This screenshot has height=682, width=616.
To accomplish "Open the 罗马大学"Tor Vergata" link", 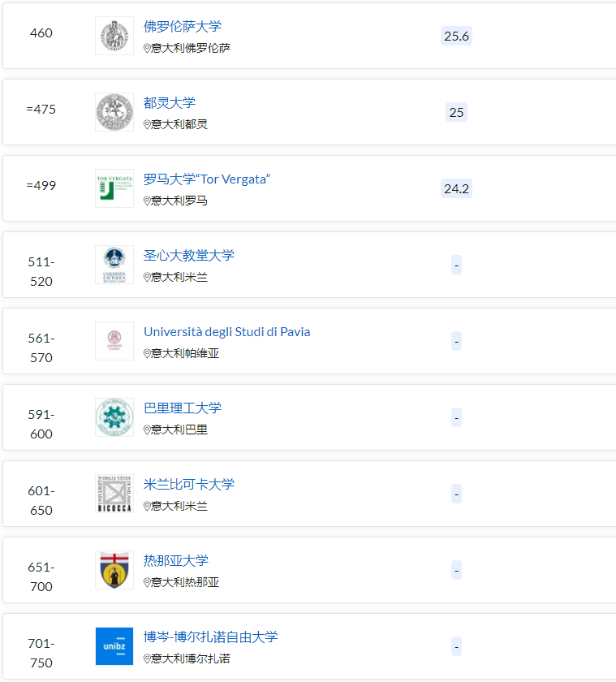I will click(x=207, y=179).
